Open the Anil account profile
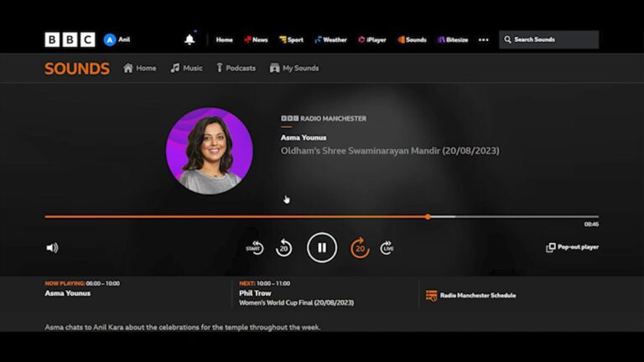The width and height of the screenshot is (644, 362). tap(117, 40)
